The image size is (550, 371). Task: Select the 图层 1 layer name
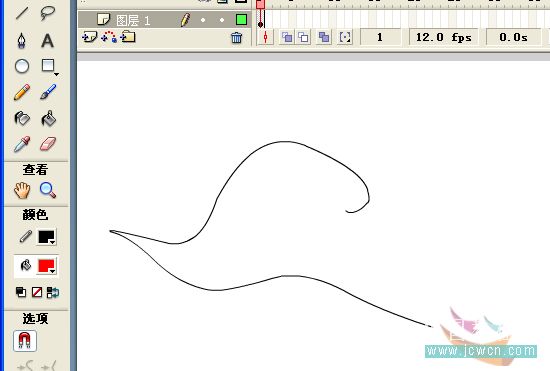tap(133, 20)
